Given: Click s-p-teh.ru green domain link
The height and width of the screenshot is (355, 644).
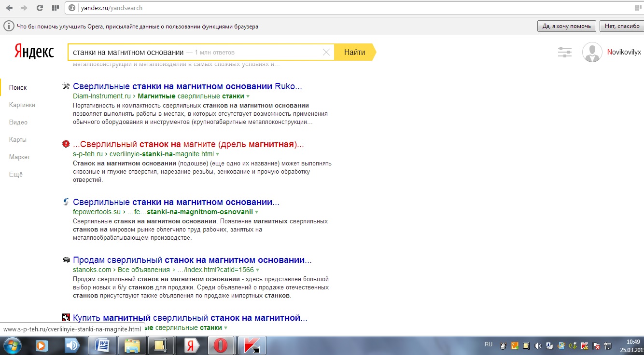Looking at the screenshot, I should coord(87,154).
